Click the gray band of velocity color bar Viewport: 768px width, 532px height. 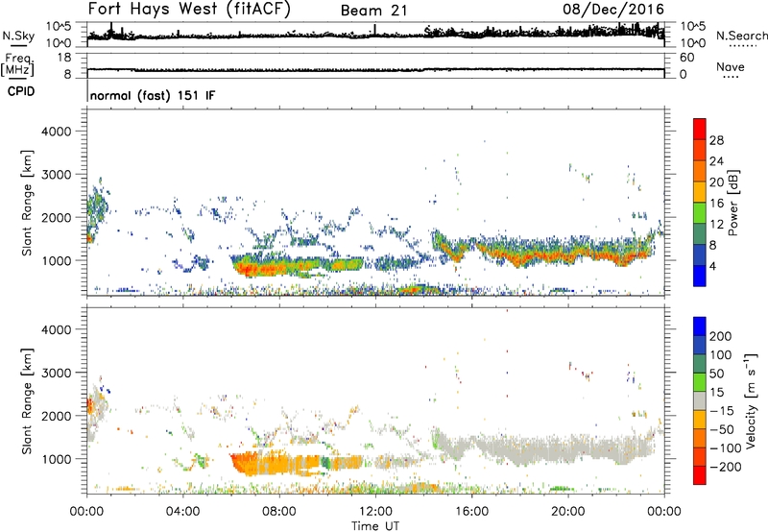[x=700, y=400]
